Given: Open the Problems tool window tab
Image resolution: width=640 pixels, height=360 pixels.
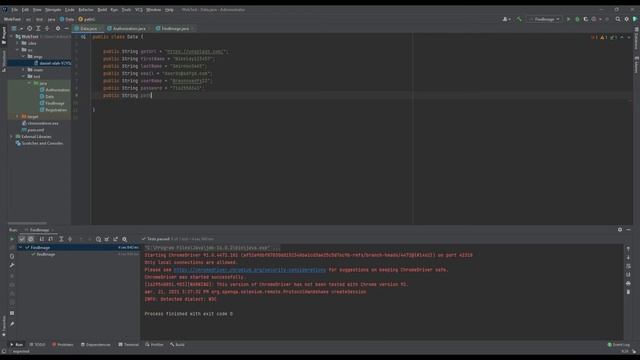Looking at the screenshot, I should click(62, 344).
